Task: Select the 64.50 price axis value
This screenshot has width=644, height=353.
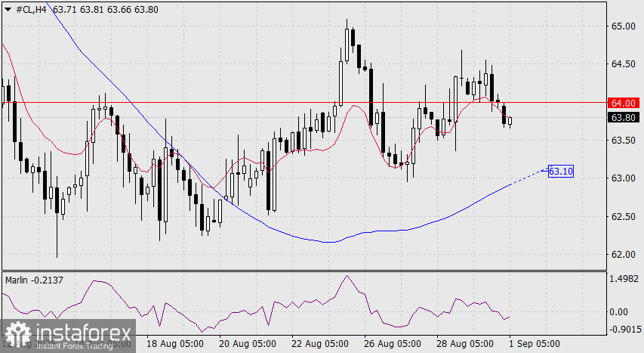Action: 623,64
